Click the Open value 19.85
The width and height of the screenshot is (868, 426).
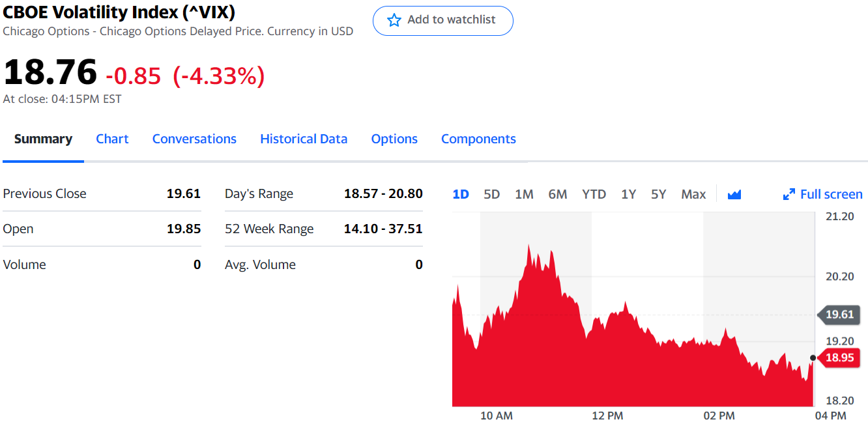[x=184, y=229]
